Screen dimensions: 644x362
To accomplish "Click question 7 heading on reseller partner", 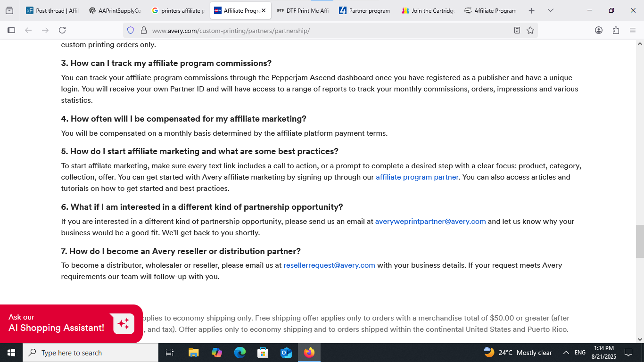I will coord(181,251).
